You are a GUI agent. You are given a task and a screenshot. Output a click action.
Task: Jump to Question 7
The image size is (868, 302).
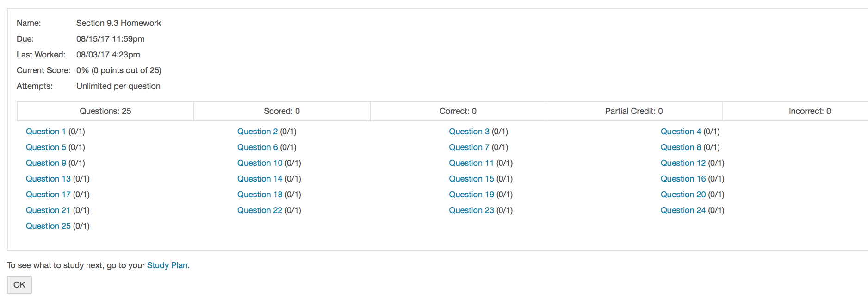(469, 147)
